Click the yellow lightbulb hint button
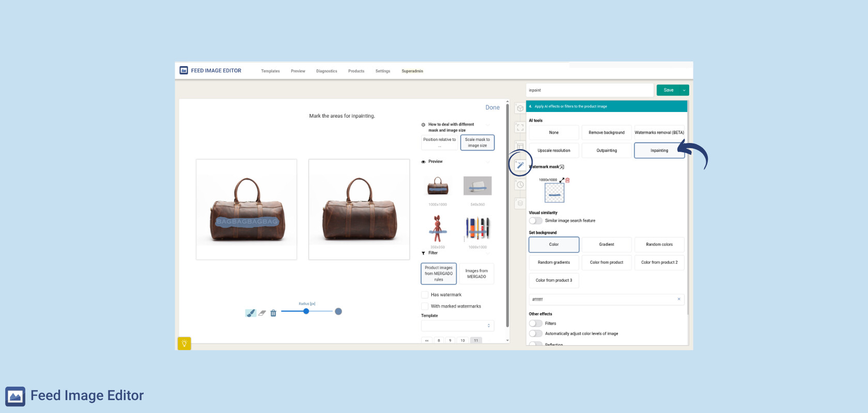The height and width of the screenshot is (413, 868). pyautogui.click(x=184, y=343)
